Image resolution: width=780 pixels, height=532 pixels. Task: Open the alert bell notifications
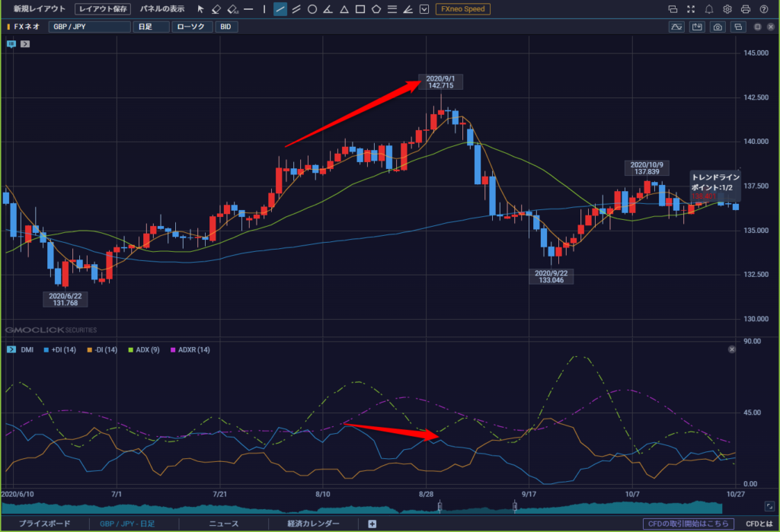point(709,9)
